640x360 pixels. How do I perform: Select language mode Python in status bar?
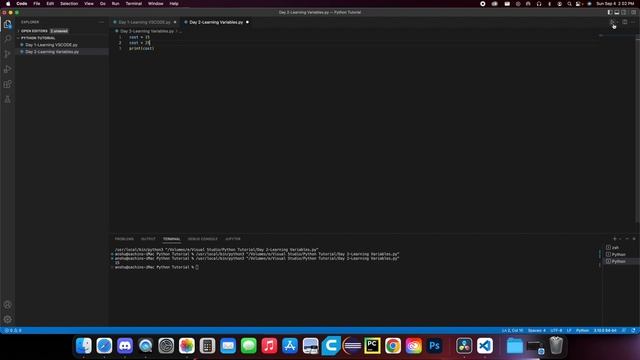click(582, 331)
